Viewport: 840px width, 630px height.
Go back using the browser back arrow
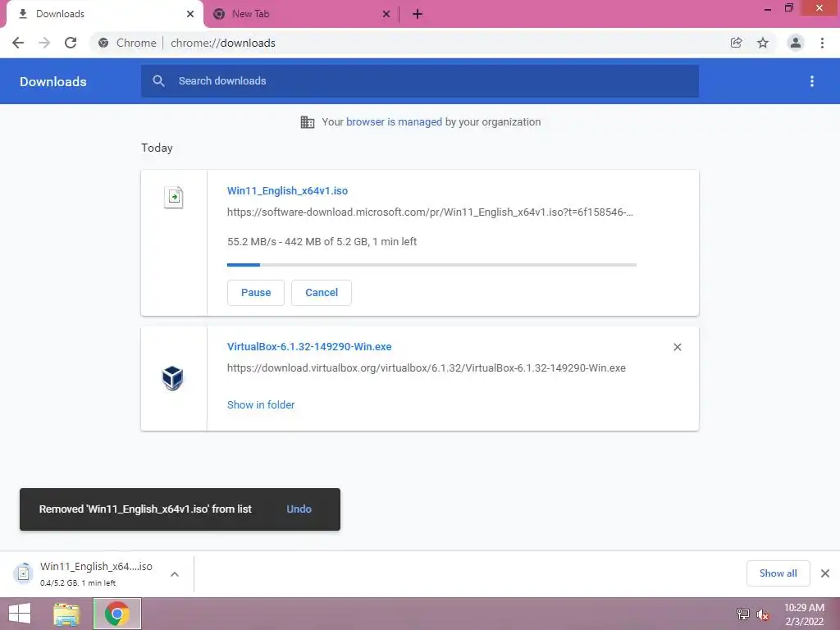(18, 43)
